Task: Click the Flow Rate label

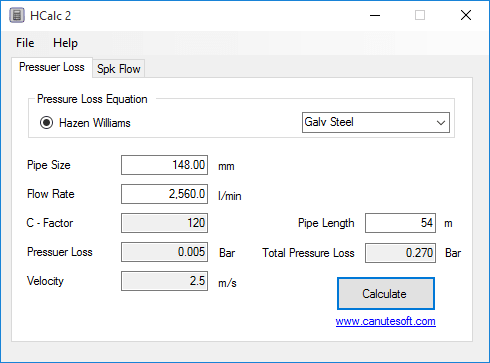Action: point(51,194)
